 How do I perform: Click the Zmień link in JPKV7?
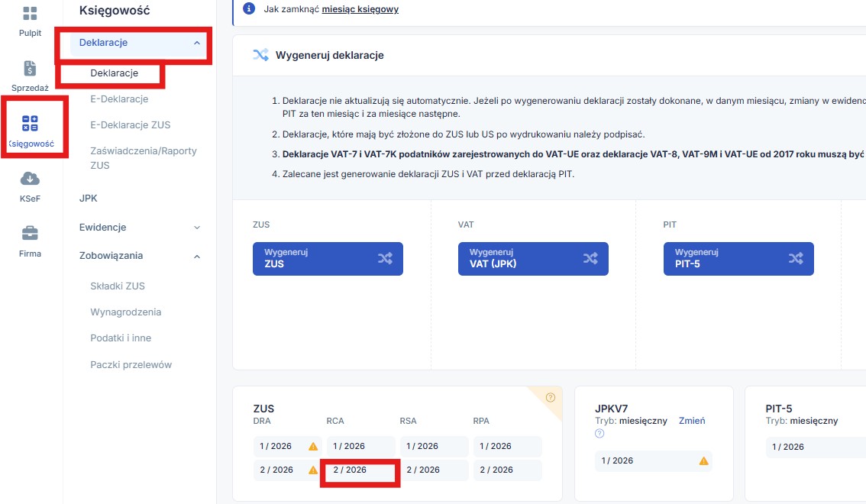pyautogui.click(x=692, y=421)
